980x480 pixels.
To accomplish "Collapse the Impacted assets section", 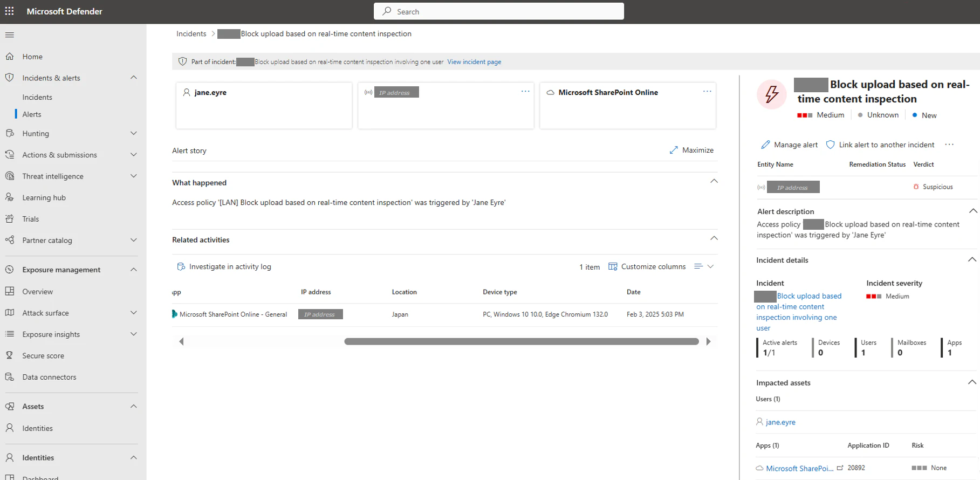I will tap(972, 382).
